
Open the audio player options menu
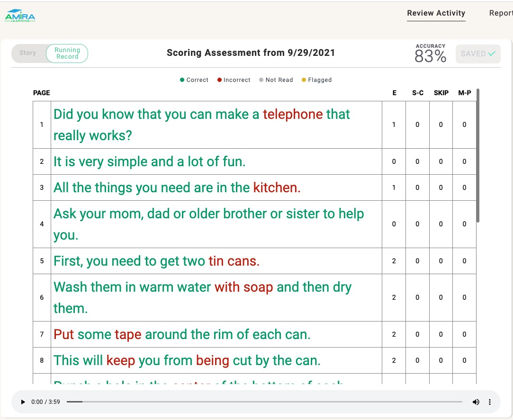click(489, 402)
